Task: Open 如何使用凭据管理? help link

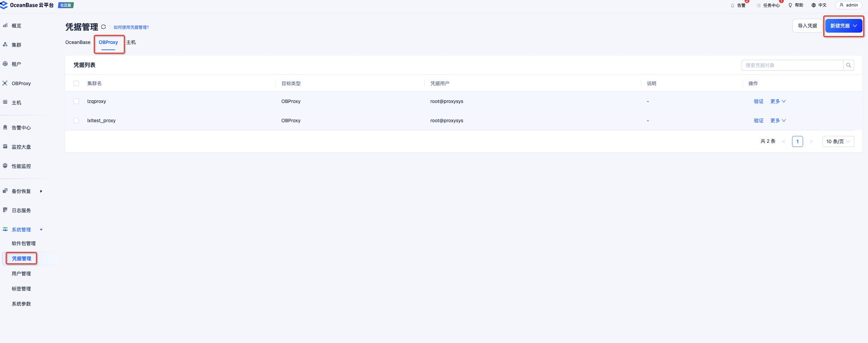Action: [x=131, y=27]
